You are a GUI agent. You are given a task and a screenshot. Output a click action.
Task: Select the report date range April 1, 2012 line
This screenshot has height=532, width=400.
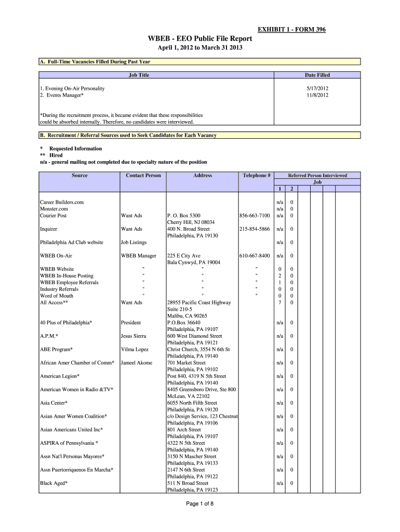coord(200,48)
